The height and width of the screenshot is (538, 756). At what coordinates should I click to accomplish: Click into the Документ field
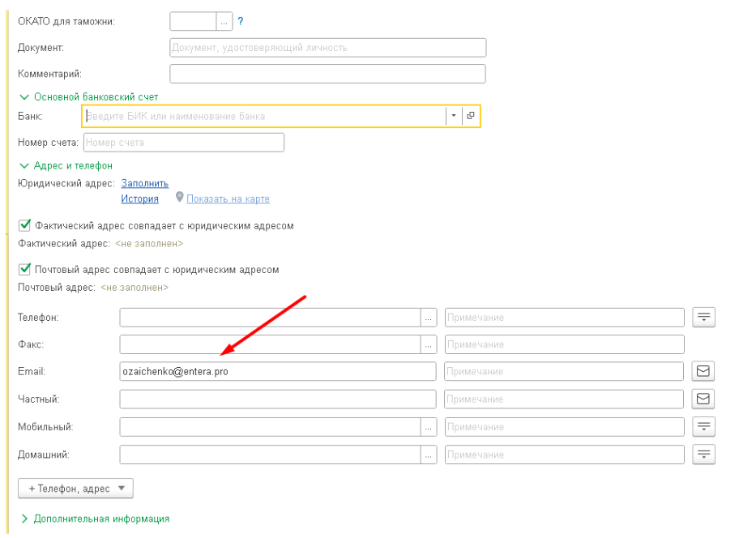tap(328, 48)
